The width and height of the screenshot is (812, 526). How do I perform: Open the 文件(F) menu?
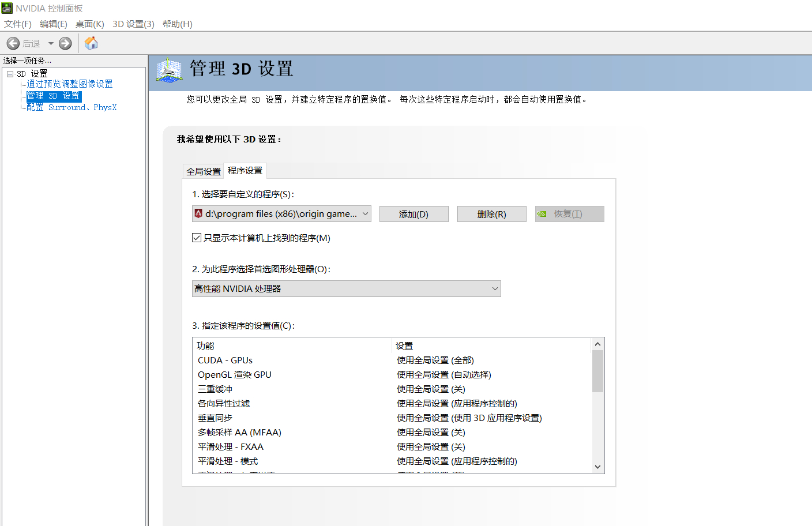pos(18,24)
